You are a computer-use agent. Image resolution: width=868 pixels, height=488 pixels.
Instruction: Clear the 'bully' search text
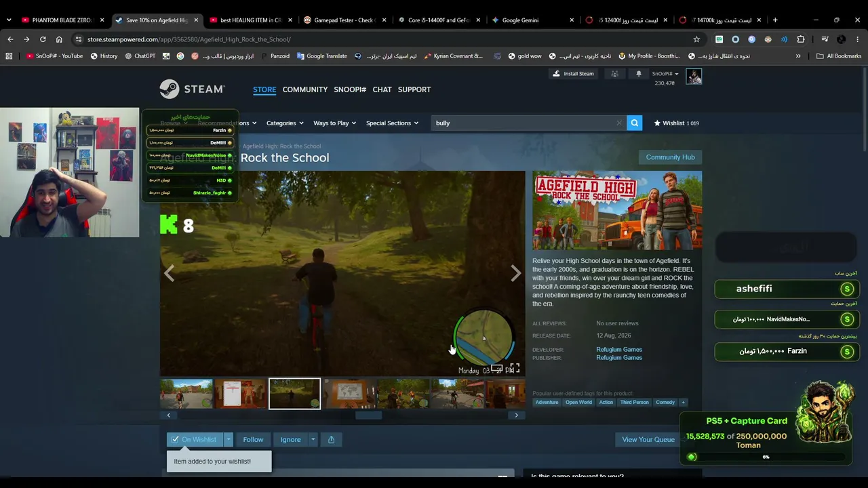[x=618, y=123]
